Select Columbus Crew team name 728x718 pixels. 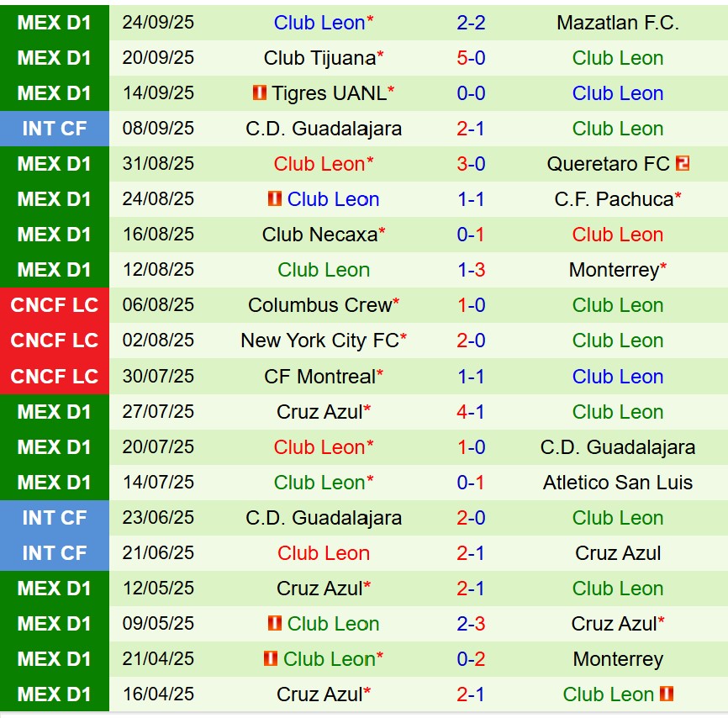319,305
